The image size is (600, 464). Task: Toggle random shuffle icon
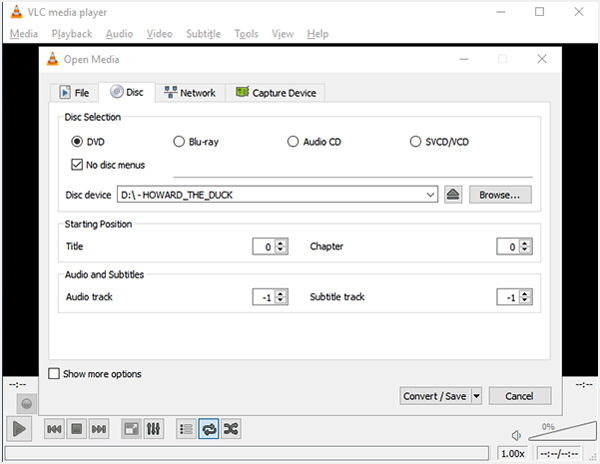pos(231,429)
